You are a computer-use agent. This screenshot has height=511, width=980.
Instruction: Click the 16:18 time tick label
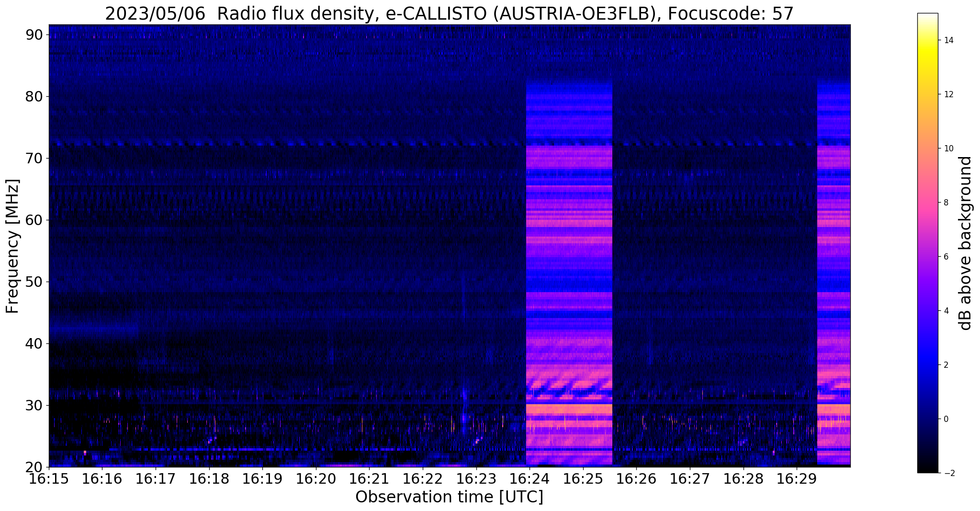(x=209, y=479)
